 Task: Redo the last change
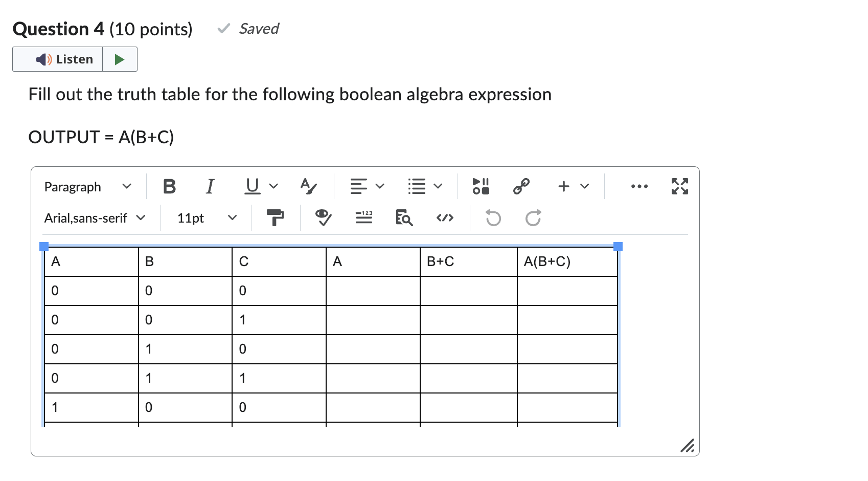tap(533, 217)
